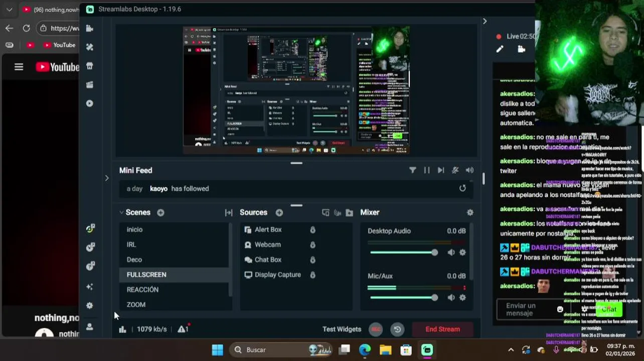Click the pencil edit icon in chat panel
The height and width of the screenshot is (361, 644).
pyautogui.click(x=500, y=49)
